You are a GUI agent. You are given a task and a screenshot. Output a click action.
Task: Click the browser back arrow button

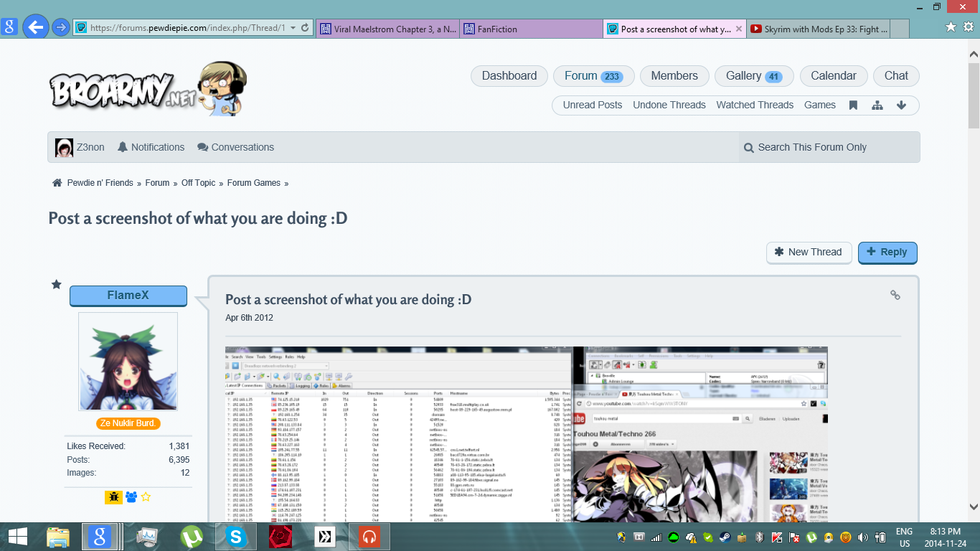coord(35,28)
